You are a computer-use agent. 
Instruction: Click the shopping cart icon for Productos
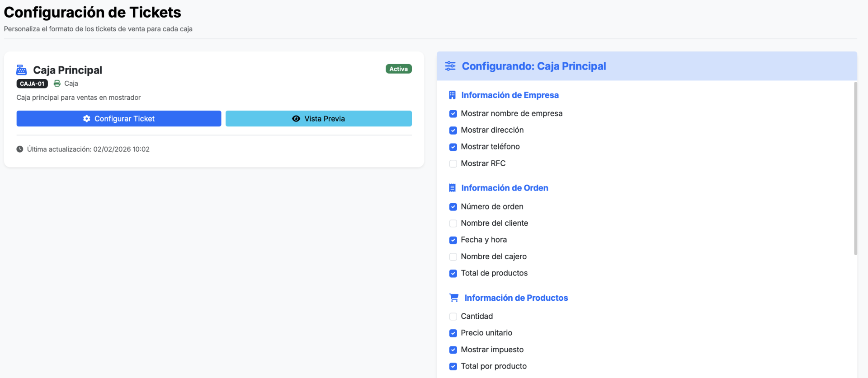pyautogui.click(x=453, y=298)
